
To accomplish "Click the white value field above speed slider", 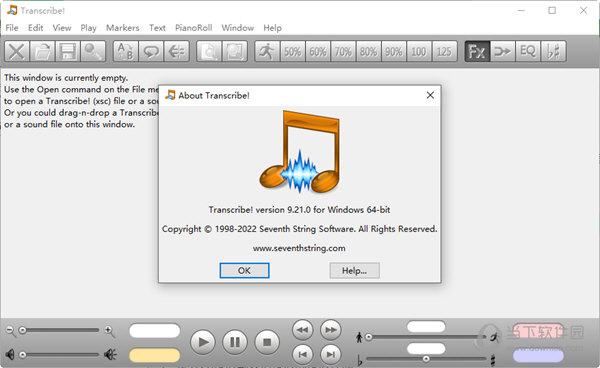I will pyautogui.click(x=426, y=327).
